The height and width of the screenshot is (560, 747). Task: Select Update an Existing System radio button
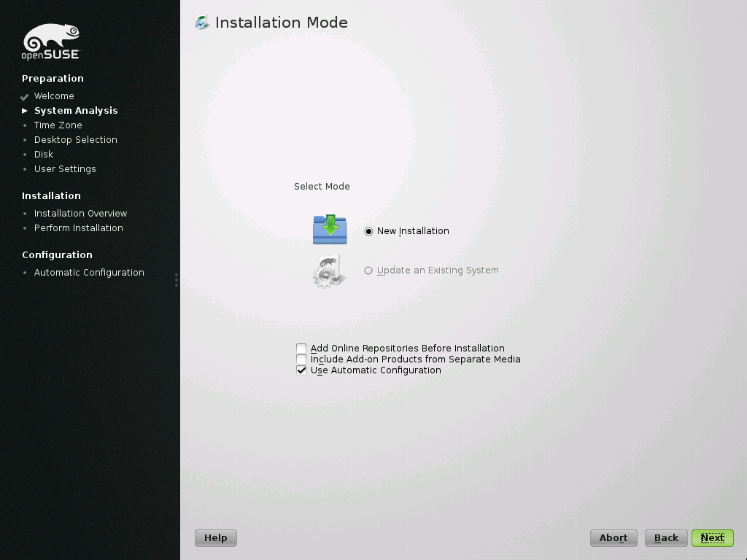(368, 271)
